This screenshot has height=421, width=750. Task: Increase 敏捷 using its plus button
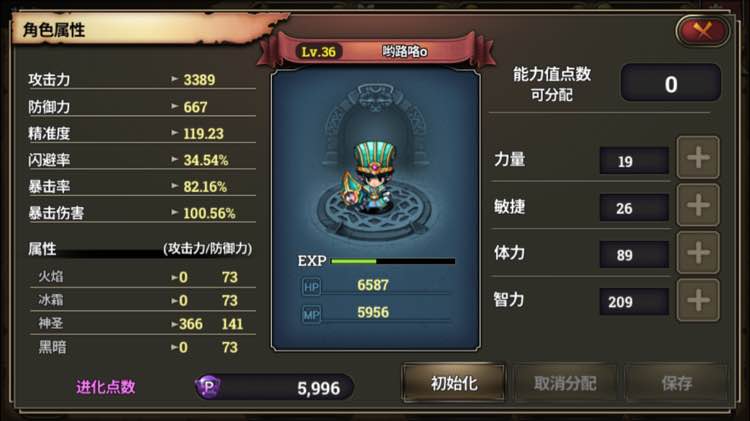(x=698, y=205)
